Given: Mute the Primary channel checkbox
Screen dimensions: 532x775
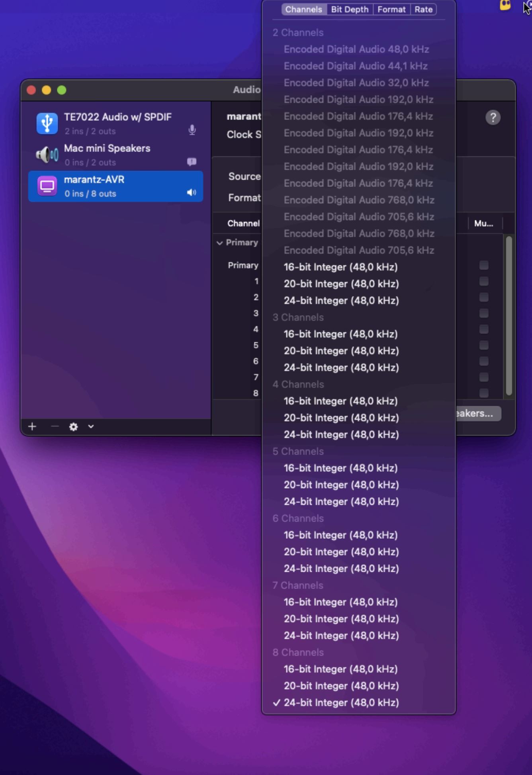Looking at the screenshot, I should [x=484, y=265].
